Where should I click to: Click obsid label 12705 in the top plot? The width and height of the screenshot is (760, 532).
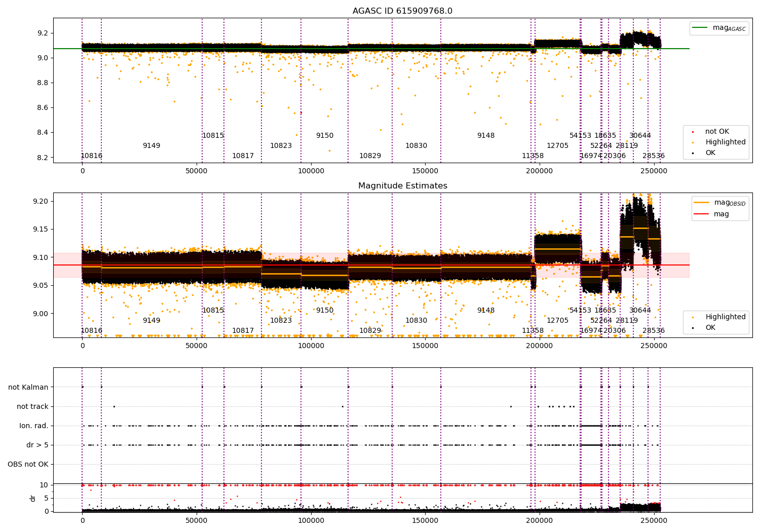click(x=557, y=146)
